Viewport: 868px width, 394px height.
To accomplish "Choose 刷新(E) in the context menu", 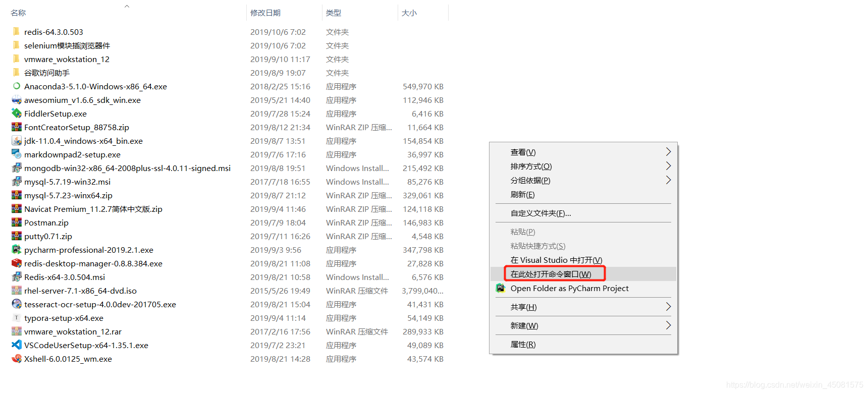I will (583, 194).
